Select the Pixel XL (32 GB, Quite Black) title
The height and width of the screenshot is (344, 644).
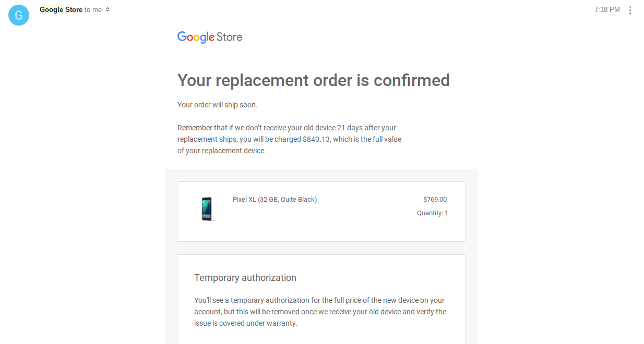click(275, 199)
